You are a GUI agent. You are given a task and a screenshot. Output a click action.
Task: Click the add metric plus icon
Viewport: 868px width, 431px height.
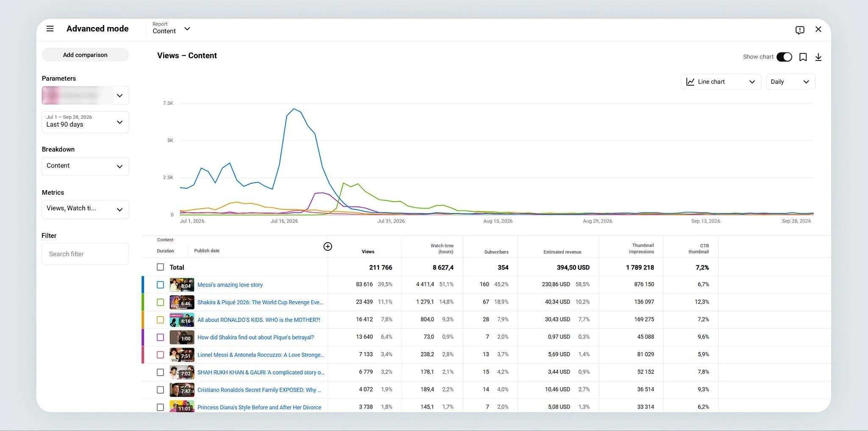(x=328, y=246)
